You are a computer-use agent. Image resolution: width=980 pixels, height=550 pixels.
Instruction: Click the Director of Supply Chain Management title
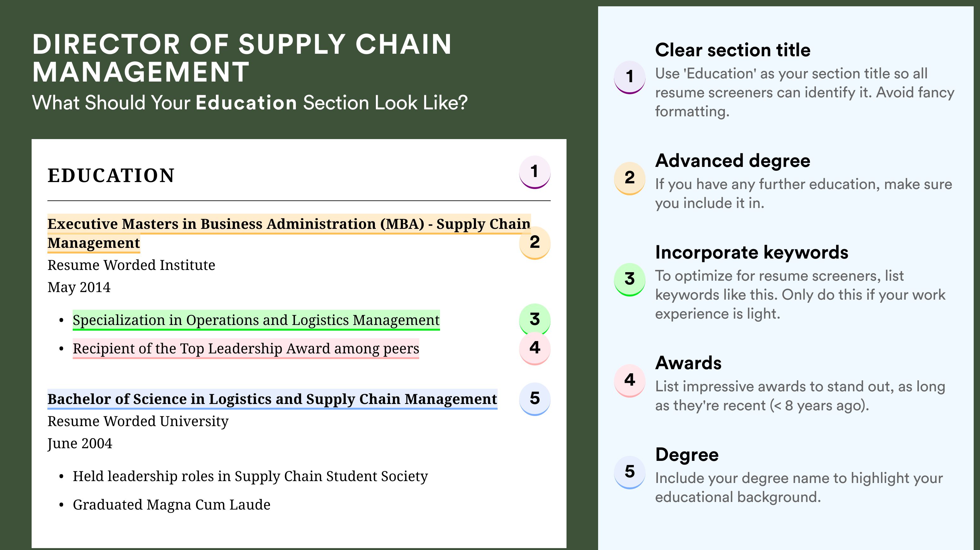coord(242,58)
